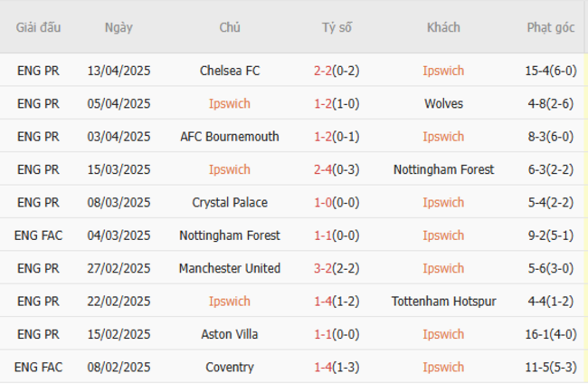This screenshot has width=588, height=384.
Task: Click the Coventry home team link
Action: pyautogui.click(x=229, y=368)
